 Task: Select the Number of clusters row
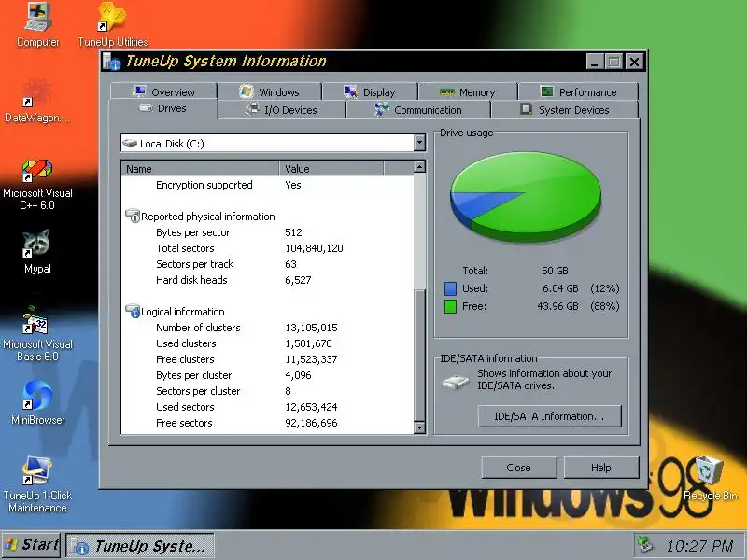[x=268, y=328]
